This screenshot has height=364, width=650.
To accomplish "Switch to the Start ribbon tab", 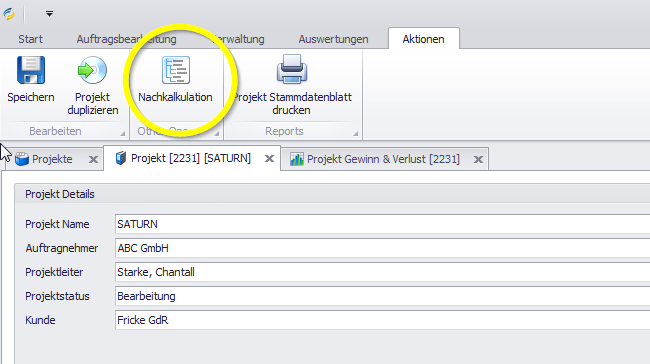I will coord(30,39).
